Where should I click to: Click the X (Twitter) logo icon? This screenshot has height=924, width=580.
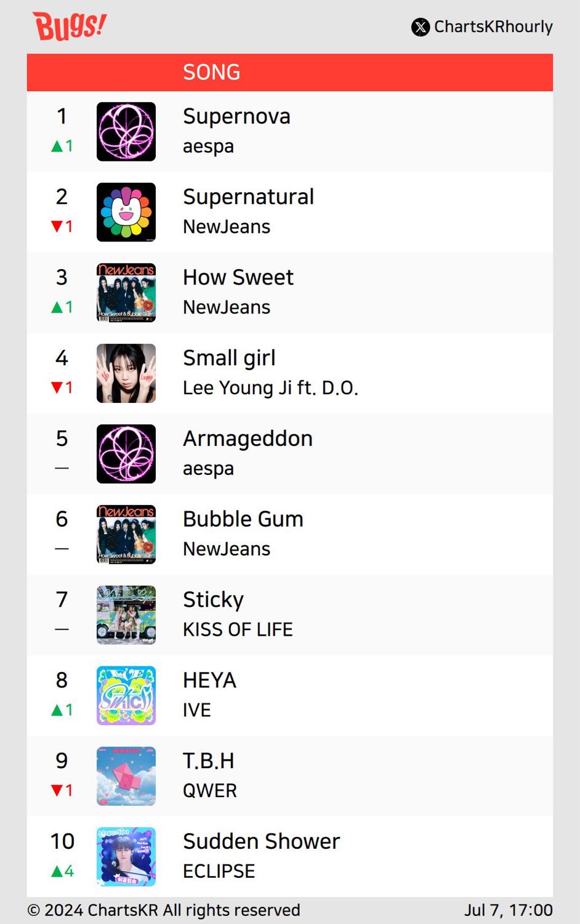(x=421, y=27)
